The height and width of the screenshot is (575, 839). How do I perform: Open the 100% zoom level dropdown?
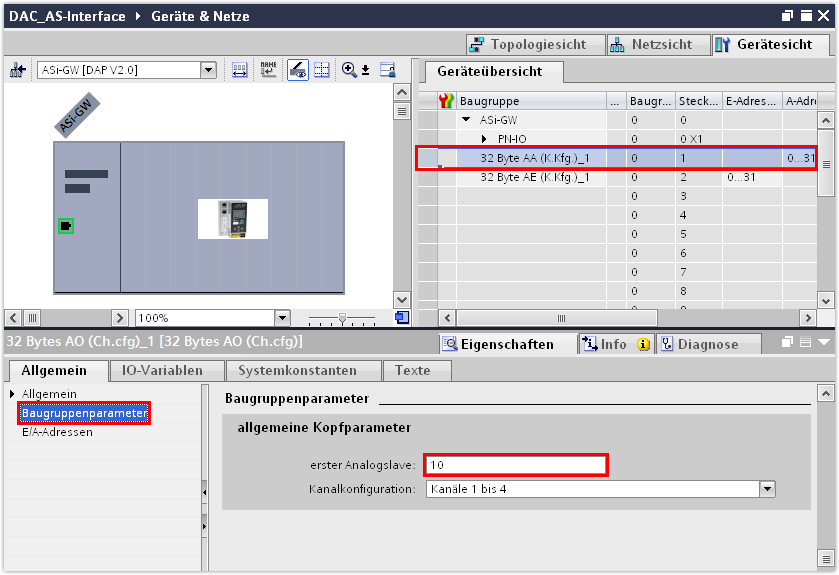coord(281,318)
